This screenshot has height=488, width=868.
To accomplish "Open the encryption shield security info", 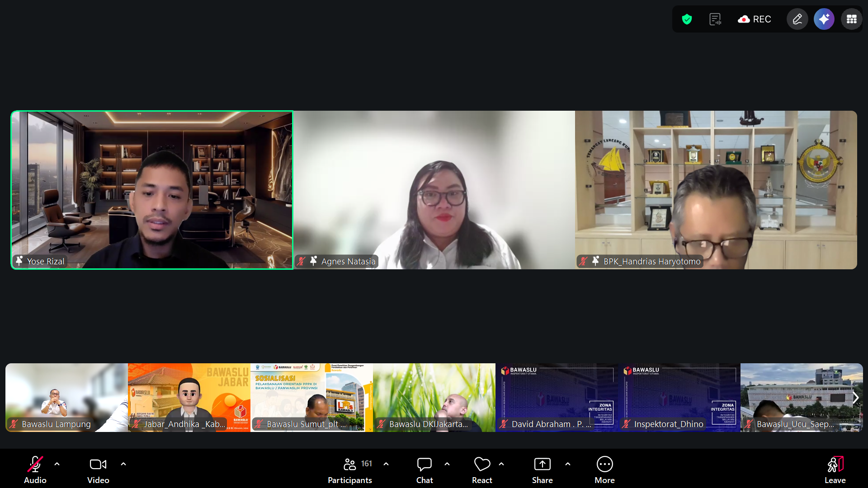I will tap(687, 19).
